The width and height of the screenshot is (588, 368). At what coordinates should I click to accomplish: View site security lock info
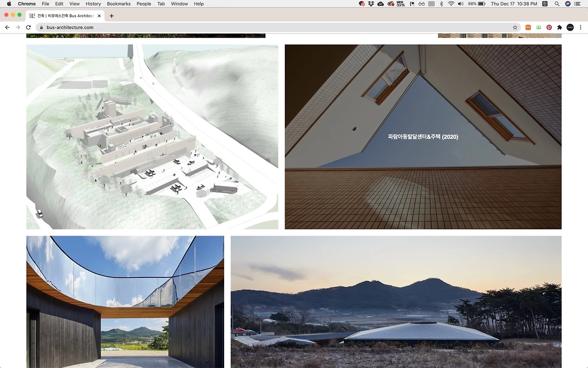click(41, 28)
